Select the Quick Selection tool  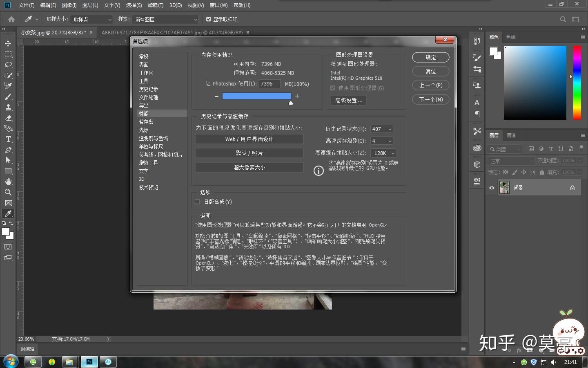pos(8,75)
